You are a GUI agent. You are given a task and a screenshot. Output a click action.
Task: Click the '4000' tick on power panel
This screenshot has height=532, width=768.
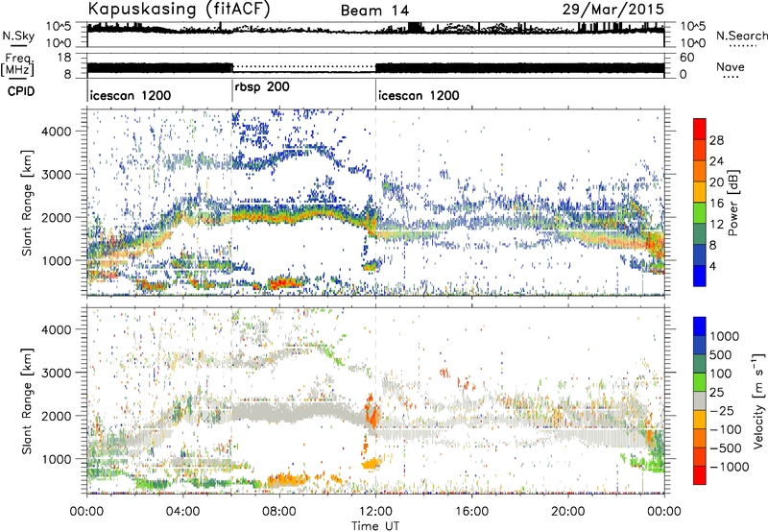pos(56,132)
